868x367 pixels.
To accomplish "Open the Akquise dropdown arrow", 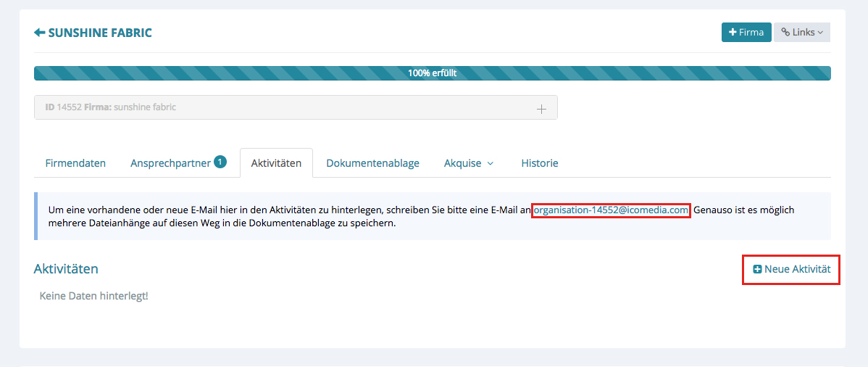I will [x=491, y=163].
